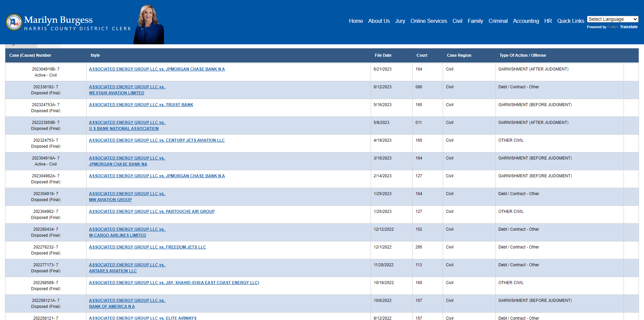Image resolution: width=644 pixels, height=320 pixels.
Task: Open the Select Language dropdown
Action: (612, 19)
